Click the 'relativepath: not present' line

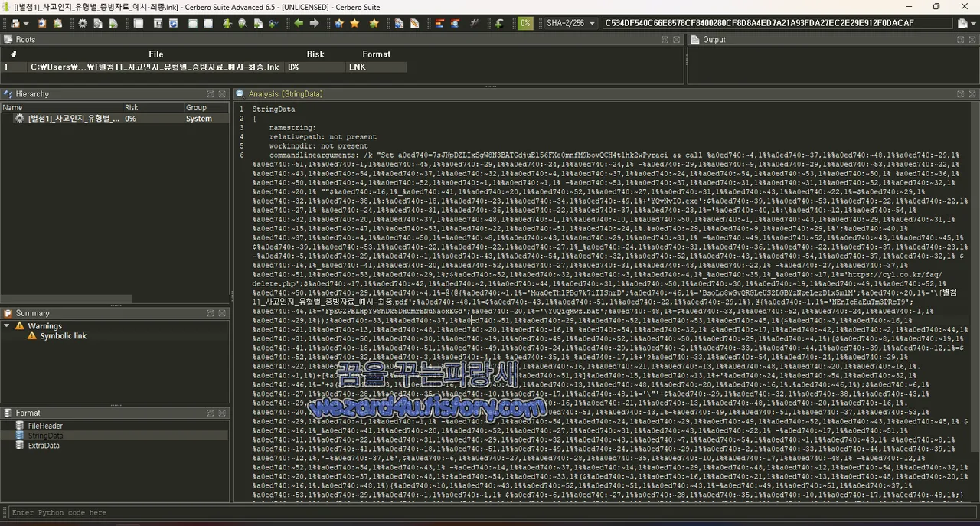(323, 137)
